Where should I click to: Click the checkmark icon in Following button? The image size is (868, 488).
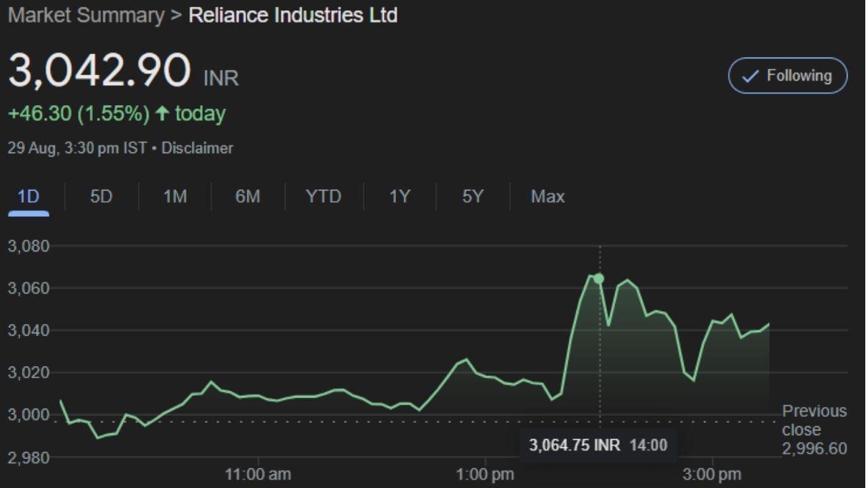(x=750, y=76)
